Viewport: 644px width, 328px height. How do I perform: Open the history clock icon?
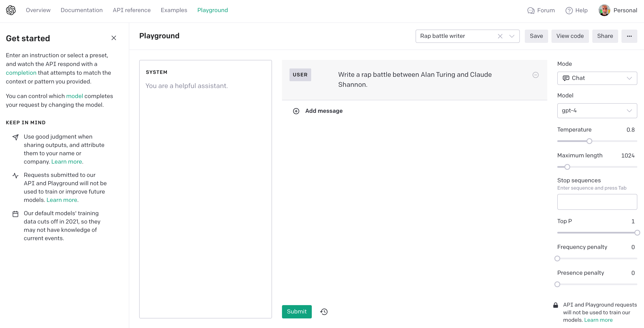coord(324,312)
